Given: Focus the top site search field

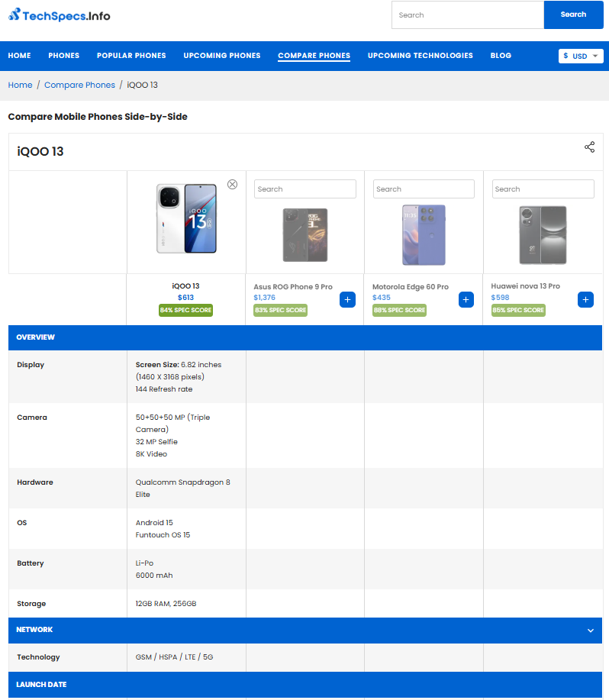Looking at the screenshot, I should [468, 15].
